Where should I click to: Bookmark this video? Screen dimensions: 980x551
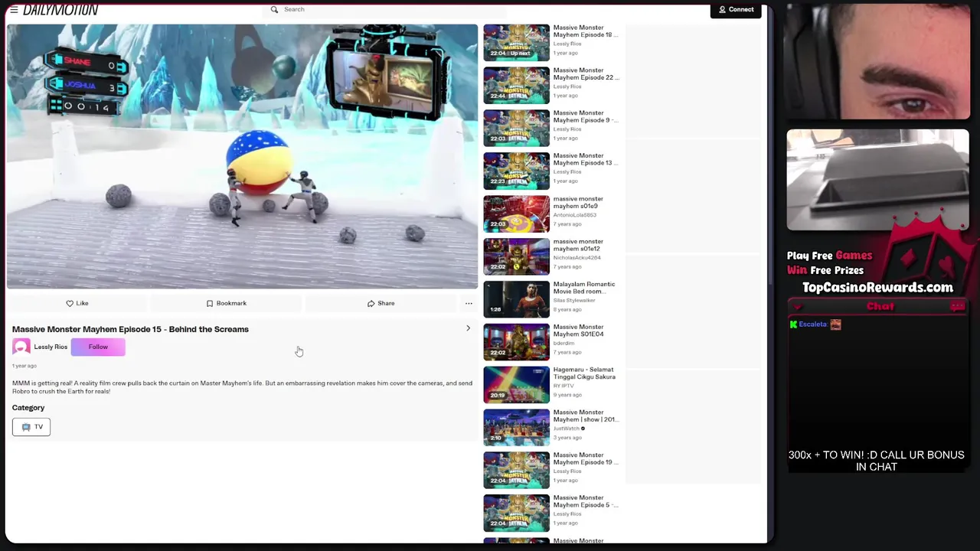pos(226,303)
